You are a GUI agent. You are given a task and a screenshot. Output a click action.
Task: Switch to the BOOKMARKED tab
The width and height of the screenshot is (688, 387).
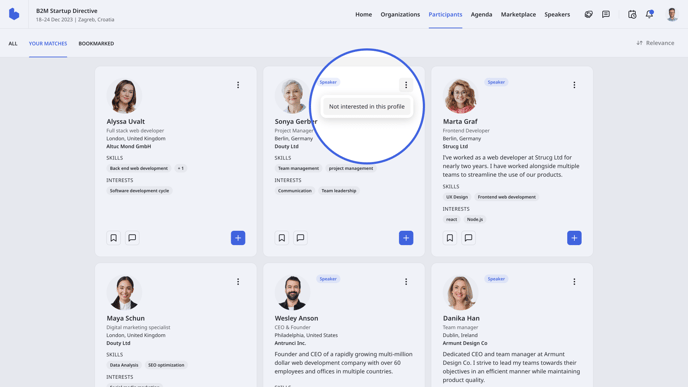point(96,43)
